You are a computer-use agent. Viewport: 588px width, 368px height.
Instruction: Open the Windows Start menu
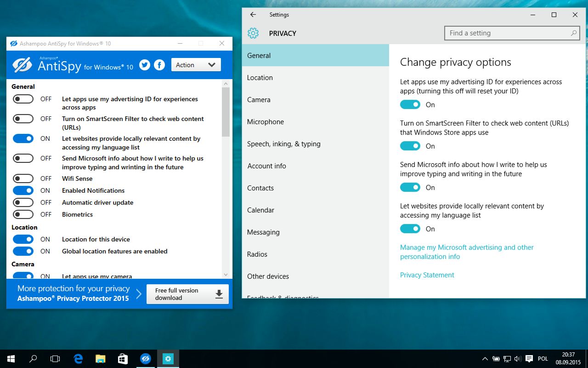tap(11, 359)
